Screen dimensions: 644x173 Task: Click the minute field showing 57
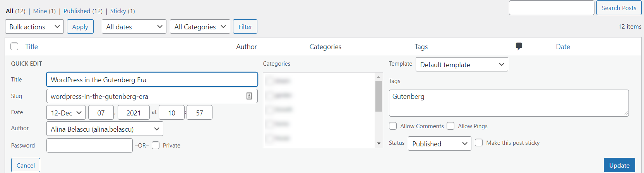[199, 113]
